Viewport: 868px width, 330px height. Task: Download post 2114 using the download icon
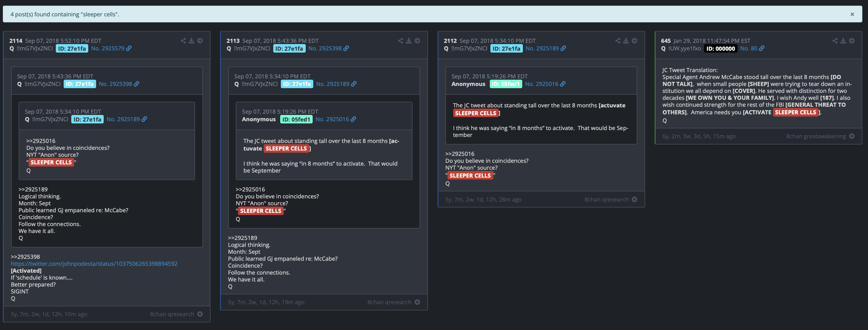(191, 41)
